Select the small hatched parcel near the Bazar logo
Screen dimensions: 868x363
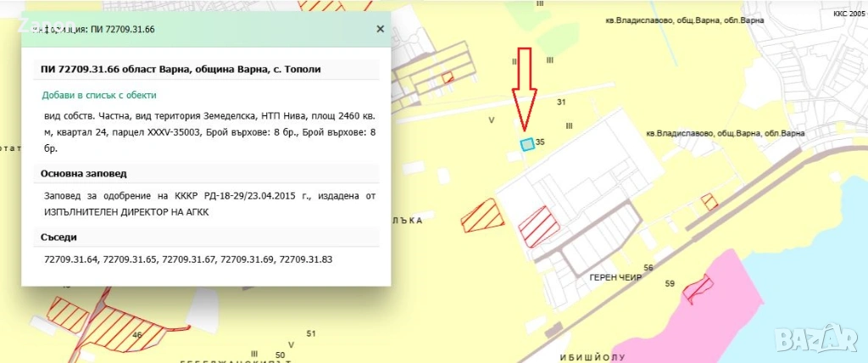pos(709,201)
